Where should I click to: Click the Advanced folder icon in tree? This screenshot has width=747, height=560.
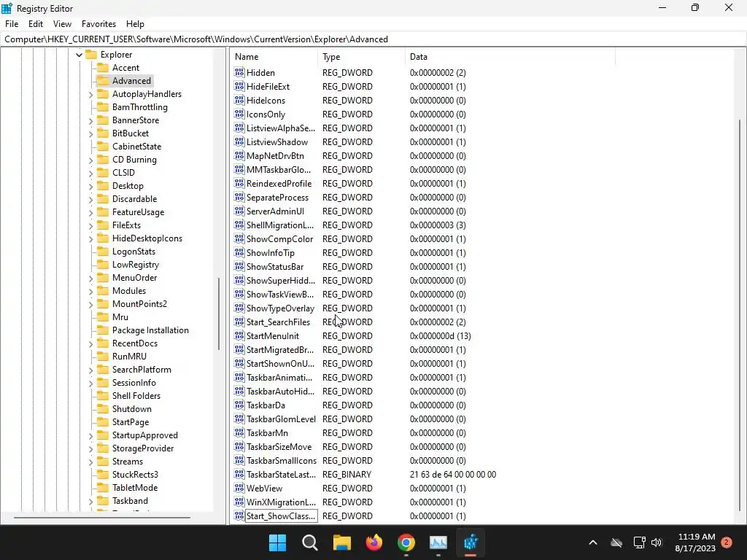click(103, 80)
